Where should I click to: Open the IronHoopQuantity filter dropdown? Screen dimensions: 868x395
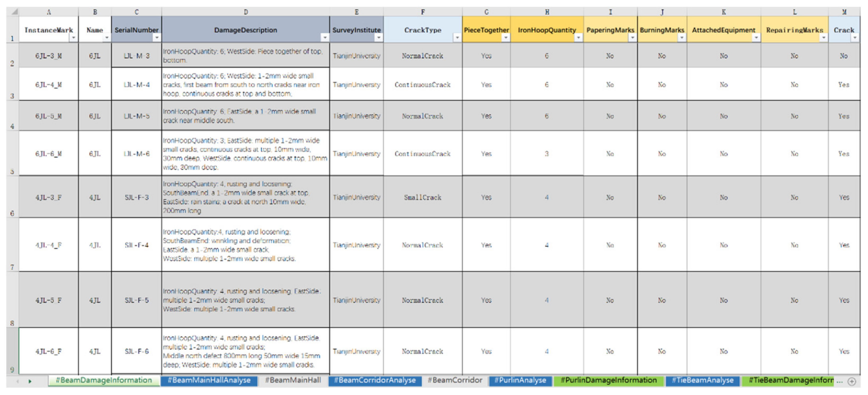tap(578, 37)
